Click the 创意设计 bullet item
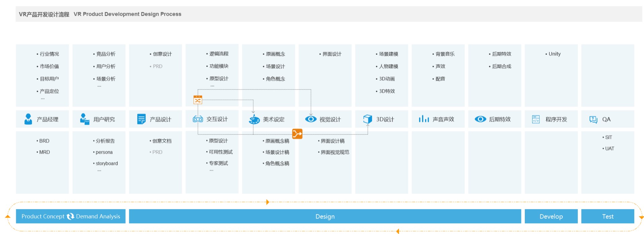This screenshot has width=644, height=234. (x=160, y=54)
